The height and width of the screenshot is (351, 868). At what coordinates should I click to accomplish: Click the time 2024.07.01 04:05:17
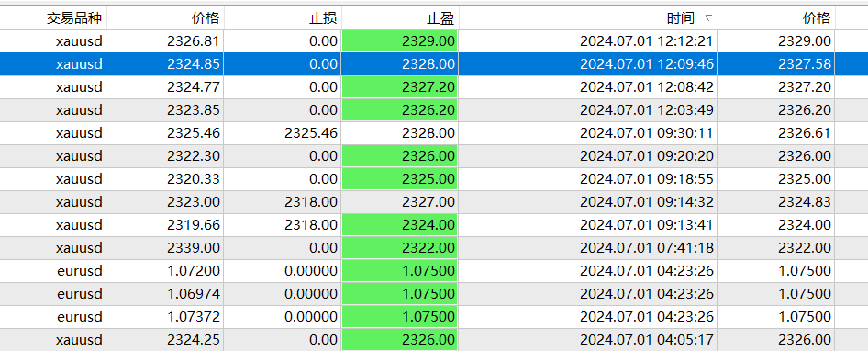pos(647,339)
